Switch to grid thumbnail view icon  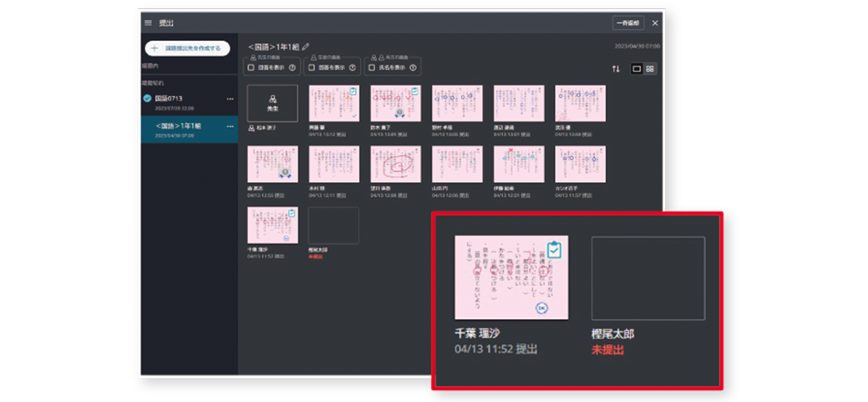[649, 69]
